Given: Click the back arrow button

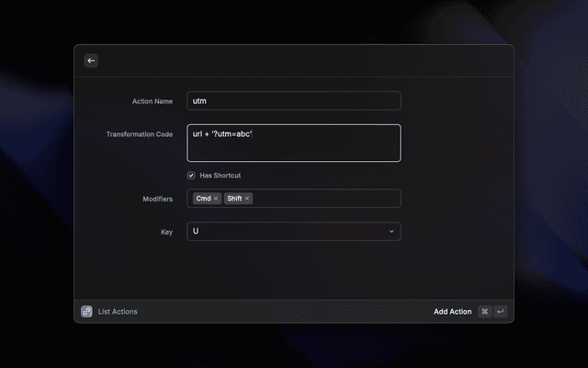Looking at the screenshot, I should pos(91,61).
